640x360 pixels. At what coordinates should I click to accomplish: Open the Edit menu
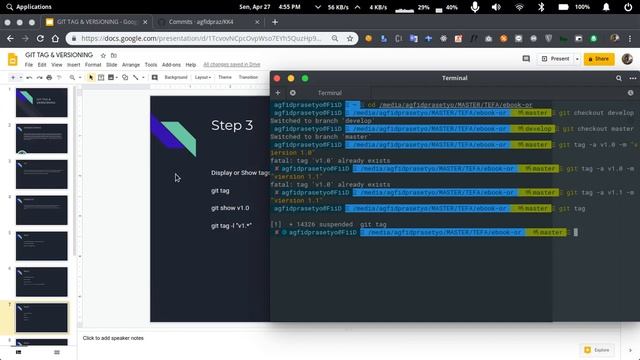point(42,65)
